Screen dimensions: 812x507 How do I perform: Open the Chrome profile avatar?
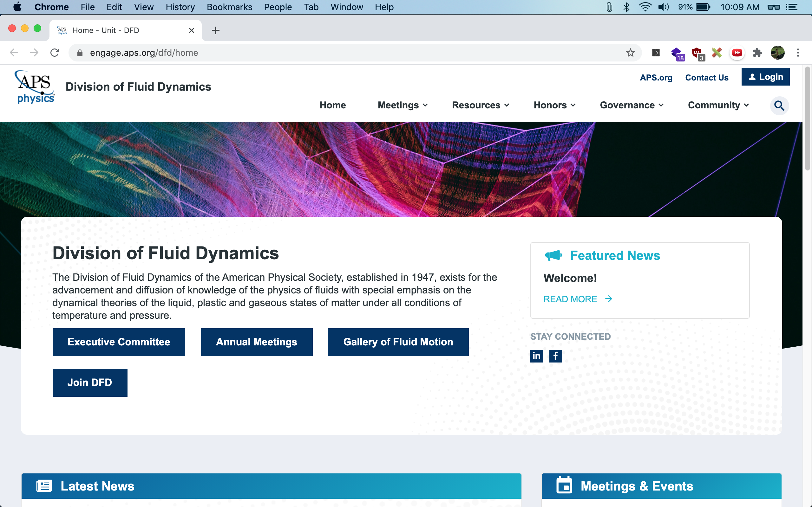coord(777,53)
